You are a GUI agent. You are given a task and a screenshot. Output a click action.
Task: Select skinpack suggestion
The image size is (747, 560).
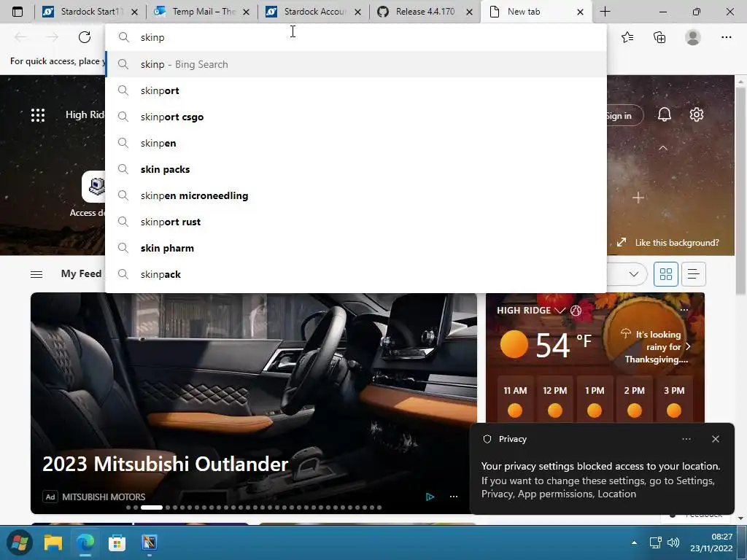[x=356, y=274]
